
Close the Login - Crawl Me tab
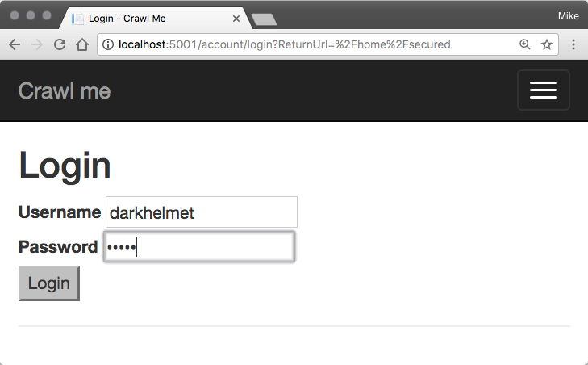236,19
